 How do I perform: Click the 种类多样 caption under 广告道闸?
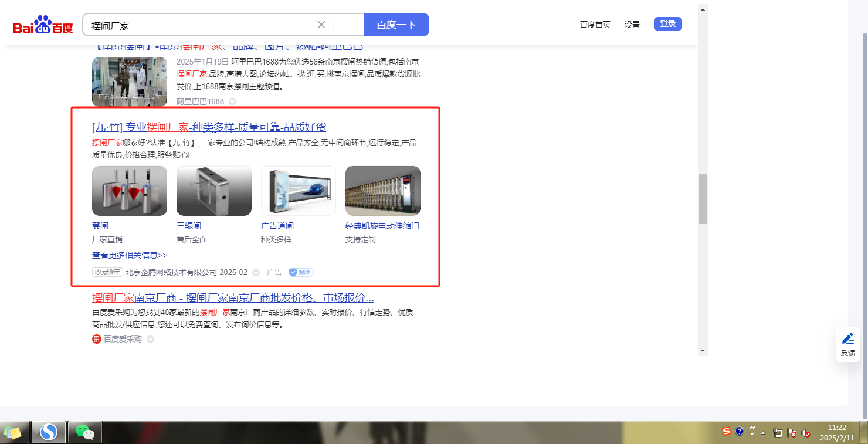[x=276, y=239]
